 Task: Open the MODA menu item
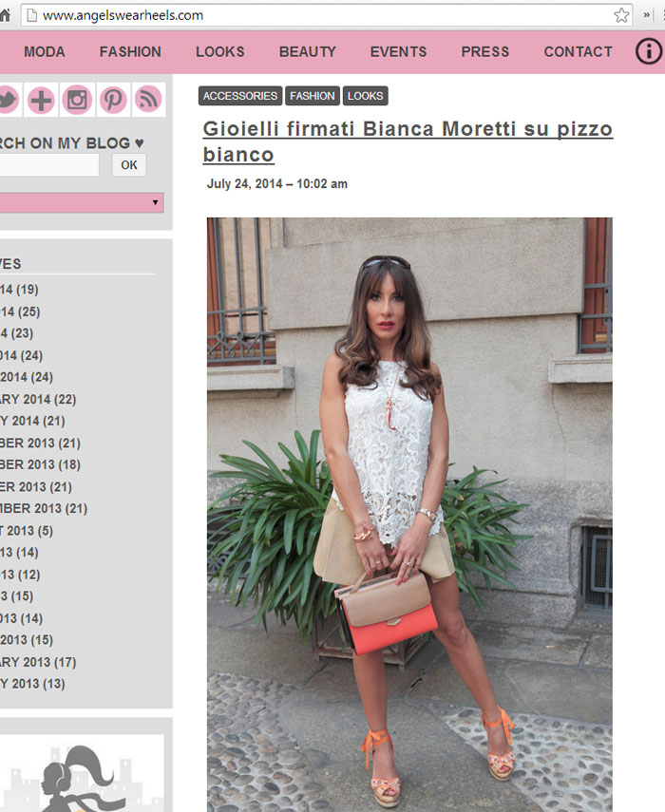click(x=45, y=52)
